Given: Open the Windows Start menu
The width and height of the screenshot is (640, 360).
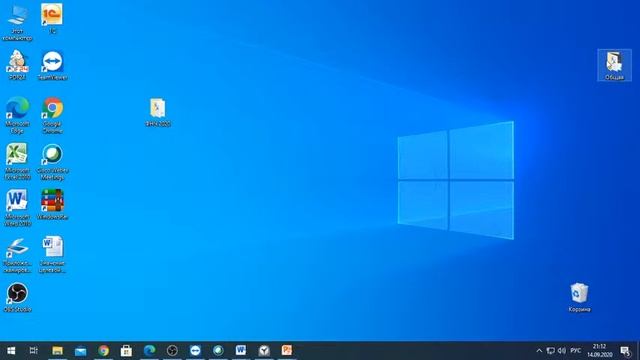Looking at the screenshot, I should [11, 351].
